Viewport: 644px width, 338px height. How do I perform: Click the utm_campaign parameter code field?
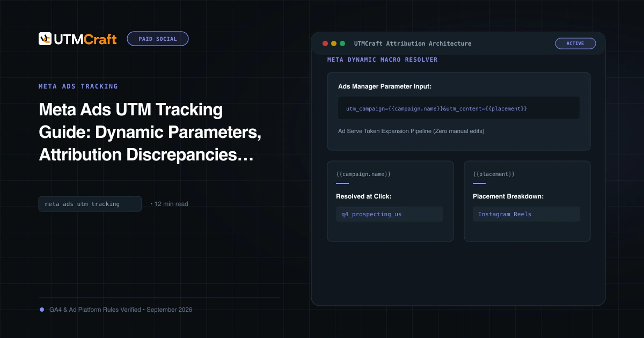[459, 108]
